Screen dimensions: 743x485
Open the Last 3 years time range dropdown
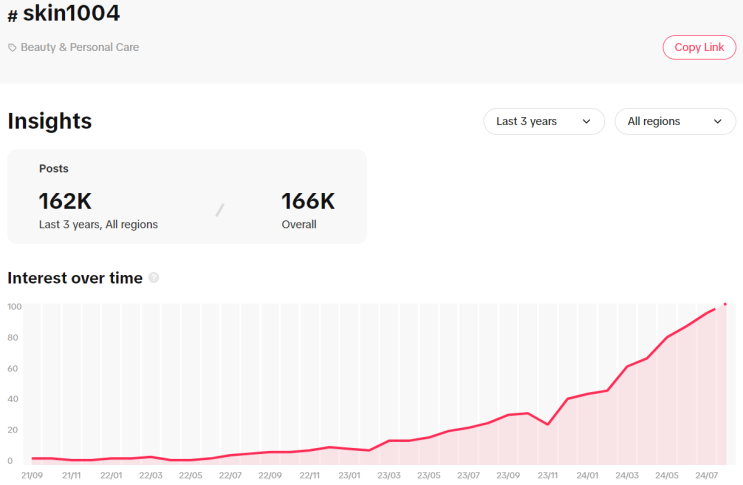tap(543, 121)
